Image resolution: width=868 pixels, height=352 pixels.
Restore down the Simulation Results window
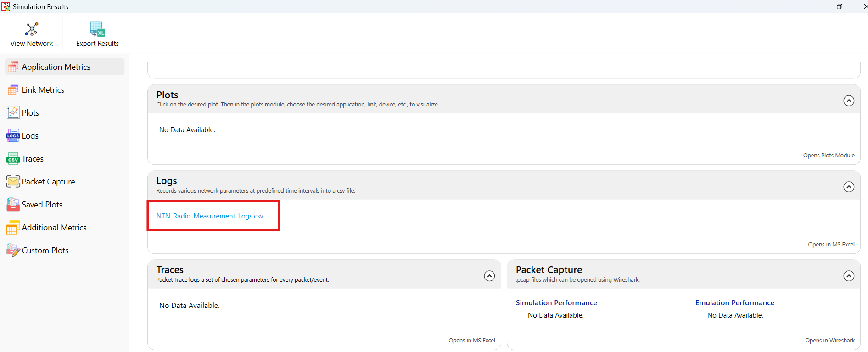coord(839,6)
